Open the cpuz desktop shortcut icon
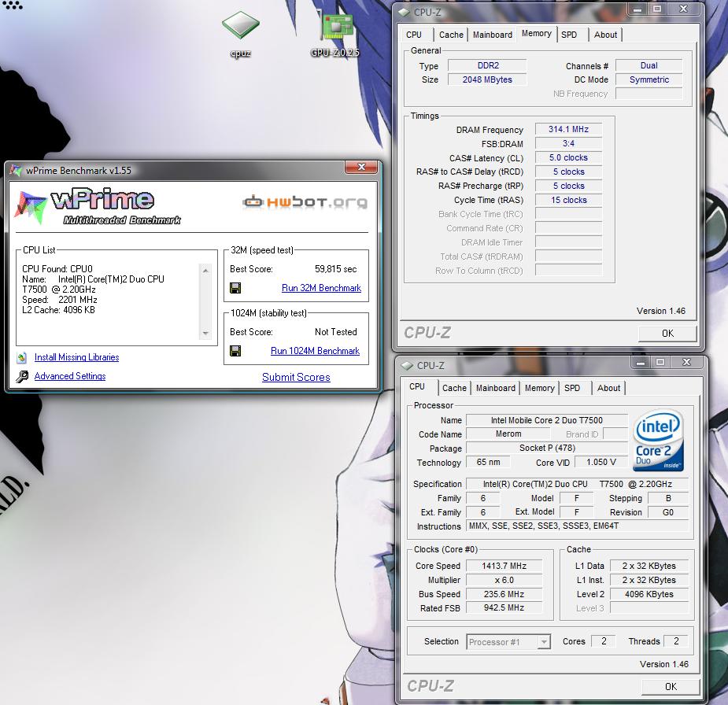The width and height of the screenshot is (728, 705). tap(240, 26)
